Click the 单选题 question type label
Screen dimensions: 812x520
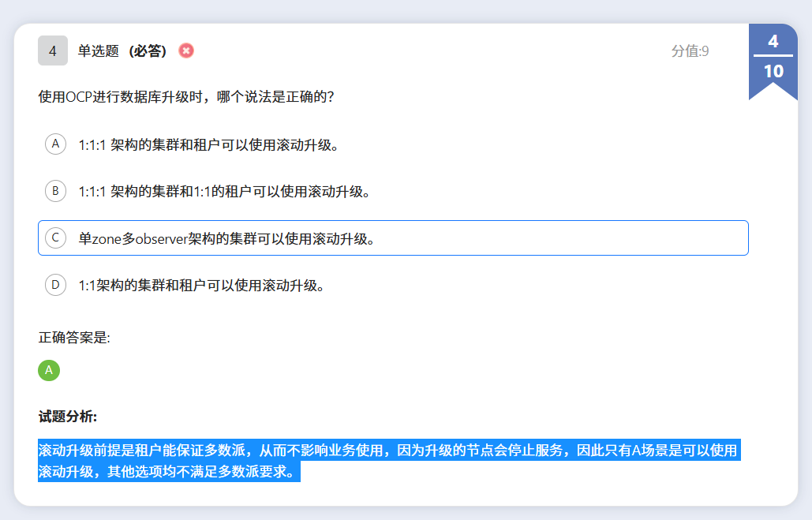tap(98, 51)
